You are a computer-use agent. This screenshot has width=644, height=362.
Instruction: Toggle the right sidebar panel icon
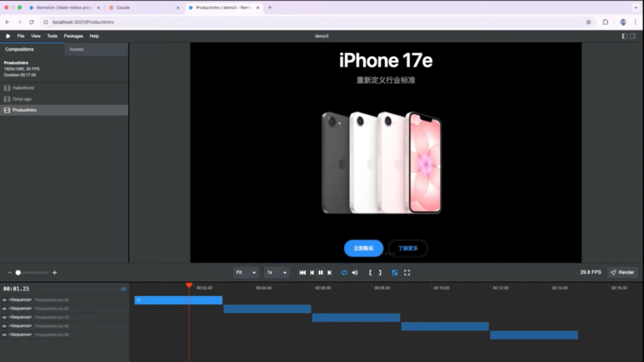tap(633, 36)
